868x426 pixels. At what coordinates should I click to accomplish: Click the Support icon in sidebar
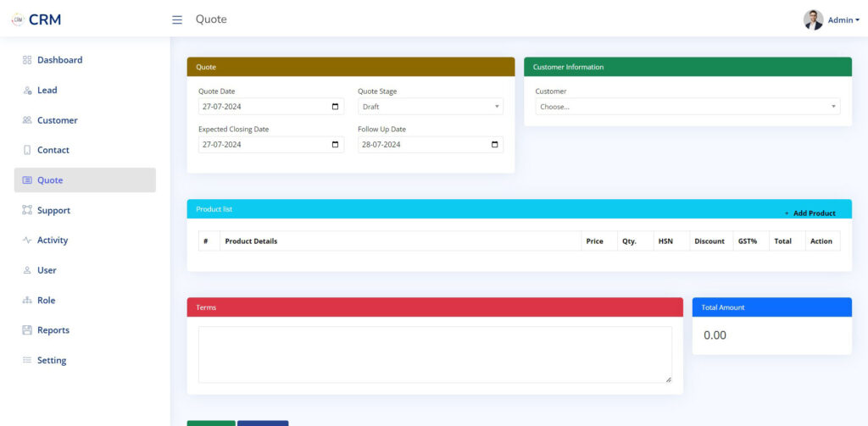pyautogui.click(x=27, y=210)
